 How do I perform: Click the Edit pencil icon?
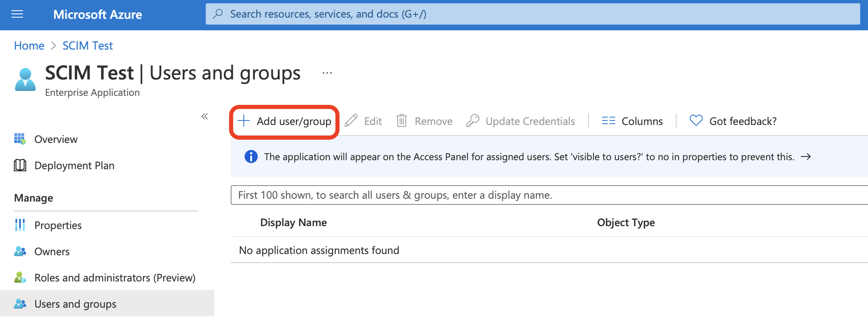(351, 121)
